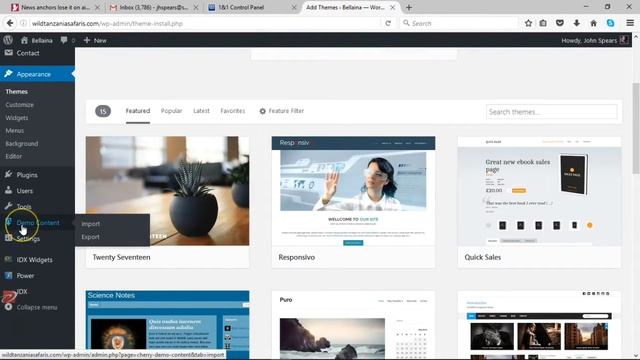Choose Export from Demo Content submenu
The width and height of the screenshot is (640, 360).
tap(91, 237)
